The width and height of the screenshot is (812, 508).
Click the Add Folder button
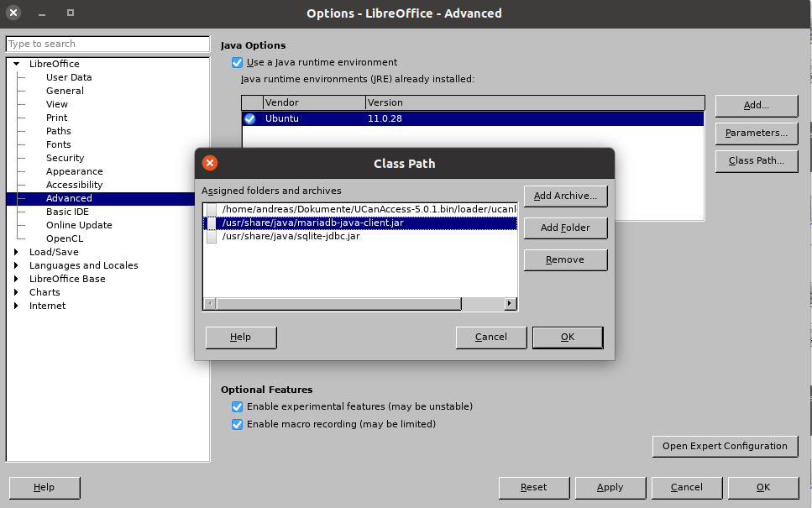(565, 228)
